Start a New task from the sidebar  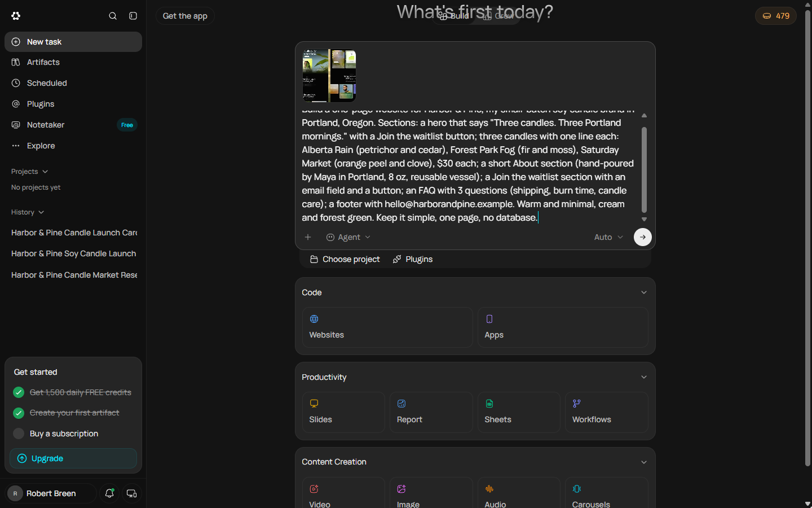tap(73, 42)
